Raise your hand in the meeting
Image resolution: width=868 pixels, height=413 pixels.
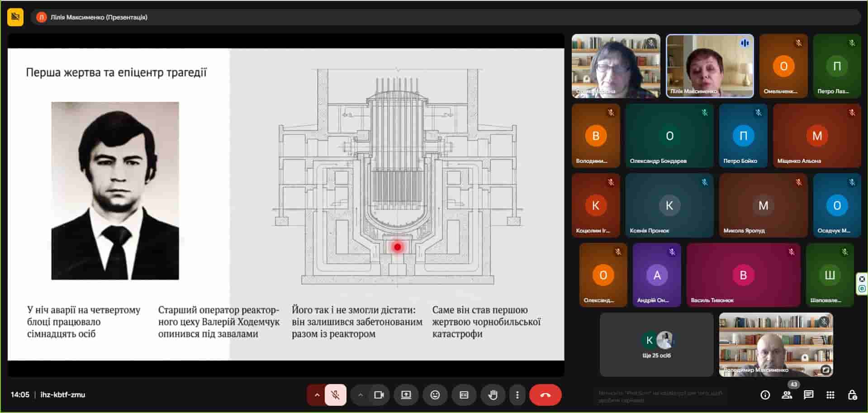[493, 395]
